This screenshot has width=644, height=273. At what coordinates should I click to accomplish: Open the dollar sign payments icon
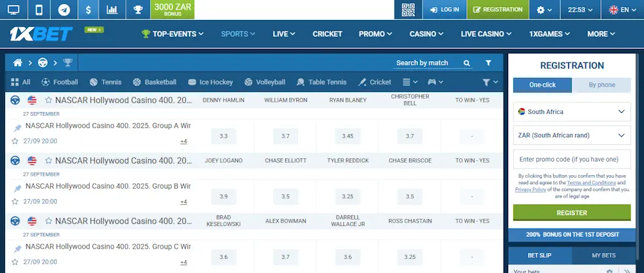click(88, 10)
